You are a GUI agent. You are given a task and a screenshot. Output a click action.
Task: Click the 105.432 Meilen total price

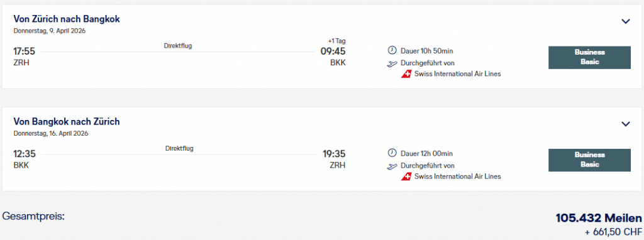[599, 218]
